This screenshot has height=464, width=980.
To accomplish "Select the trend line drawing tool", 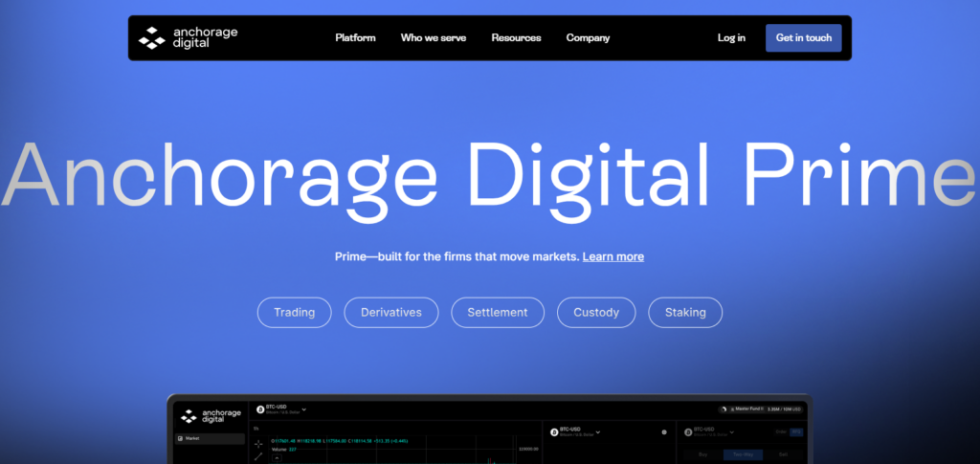I will tap(258, 456).
